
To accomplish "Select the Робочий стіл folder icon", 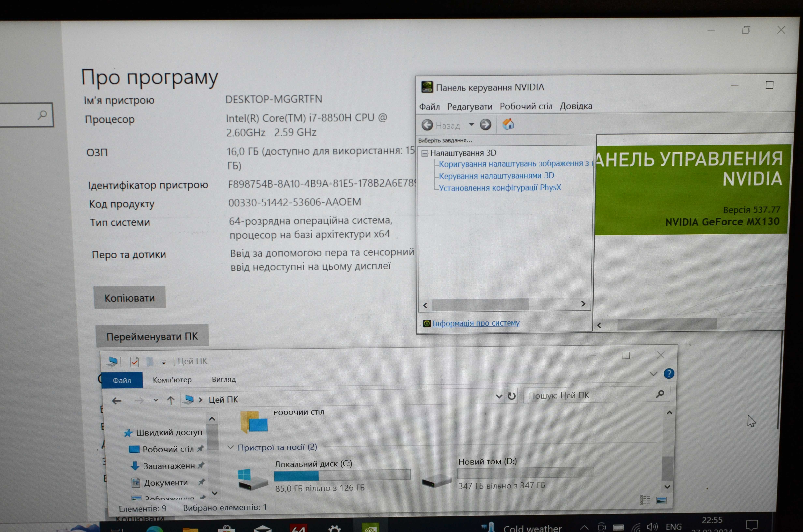I will click(x=254, y=422).
